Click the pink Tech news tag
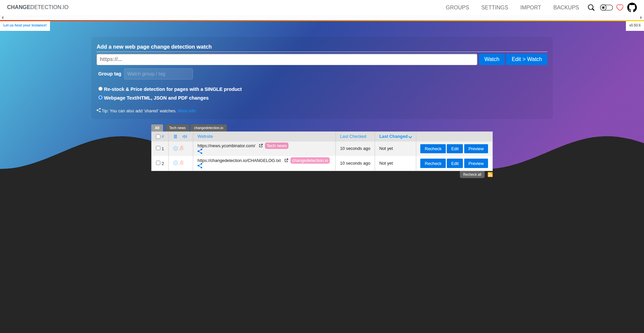 pyautogui.click(x=277, y=146)
